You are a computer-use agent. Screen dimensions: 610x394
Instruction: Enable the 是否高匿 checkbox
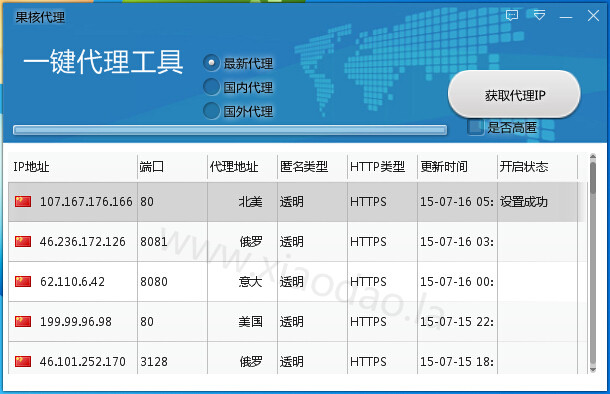coord(475,127)
